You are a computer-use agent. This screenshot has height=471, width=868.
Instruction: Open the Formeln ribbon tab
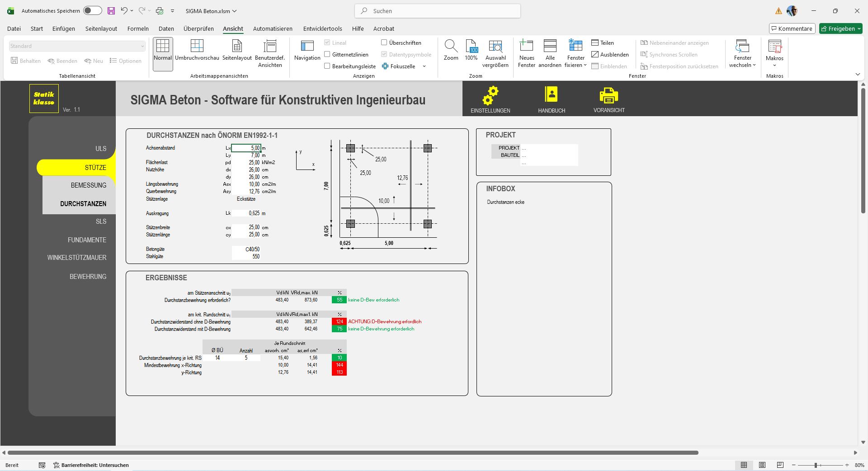point(138,28)
